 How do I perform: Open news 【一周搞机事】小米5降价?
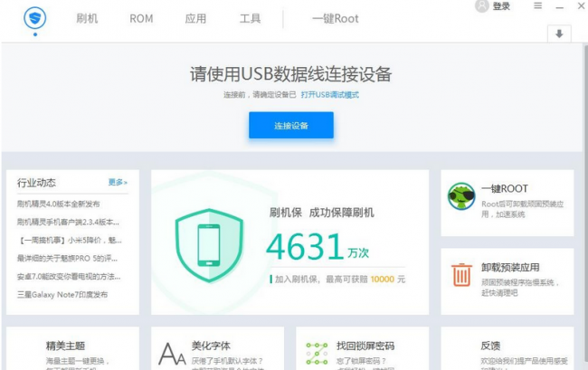[x=70, y=240]
